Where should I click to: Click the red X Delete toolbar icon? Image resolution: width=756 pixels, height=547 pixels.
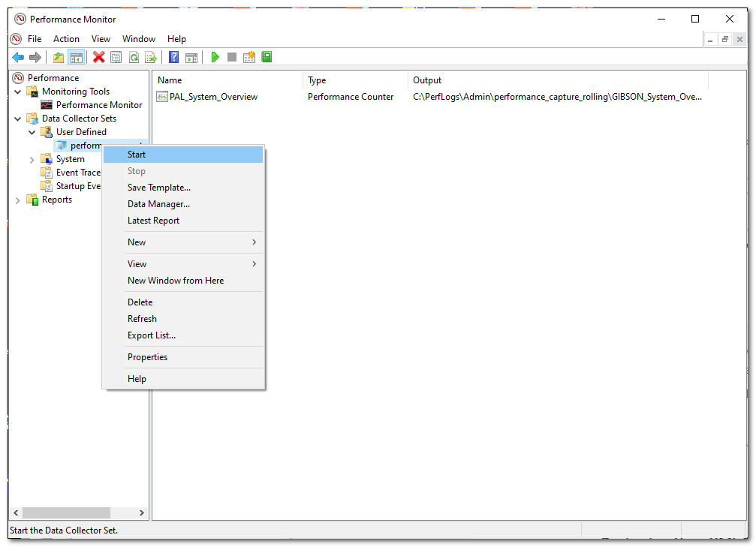tap(99, 57)
